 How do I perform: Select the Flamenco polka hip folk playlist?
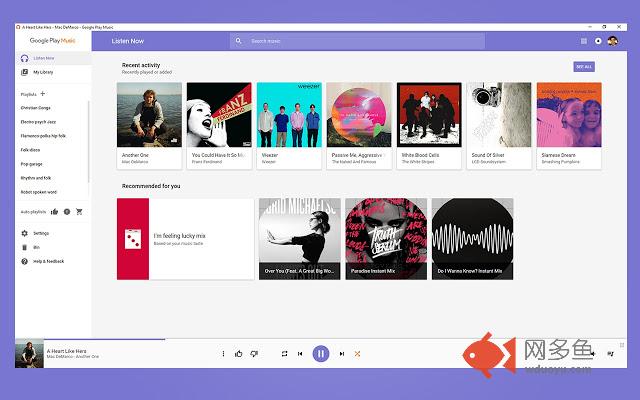tap(43, 136)
